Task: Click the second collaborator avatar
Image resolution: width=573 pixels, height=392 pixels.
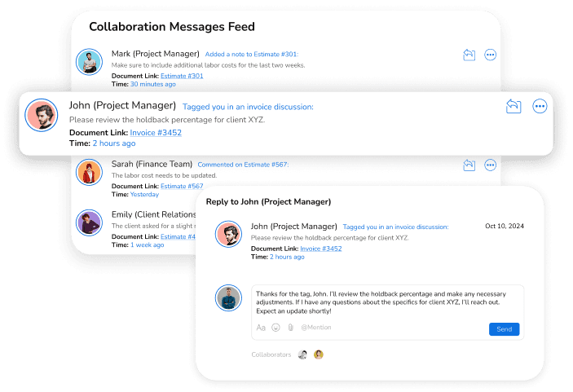Action: coord(319,355)
